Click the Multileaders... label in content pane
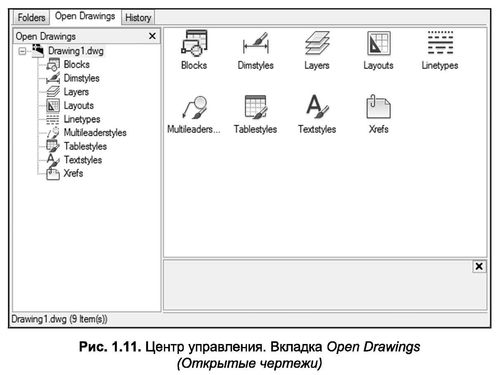Viewport: 500px width, 375px height. (194, 129)
